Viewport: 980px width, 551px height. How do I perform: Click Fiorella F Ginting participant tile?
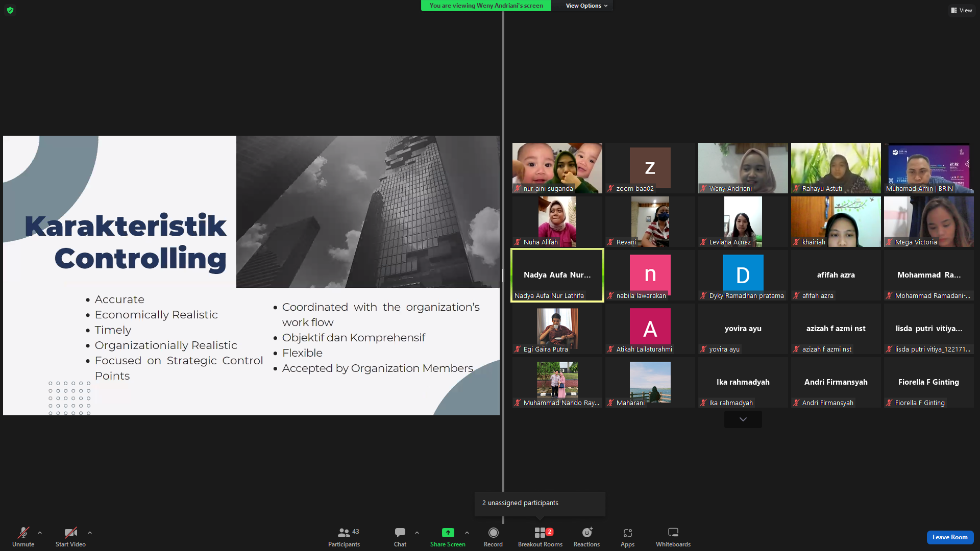tap(929, 382)
